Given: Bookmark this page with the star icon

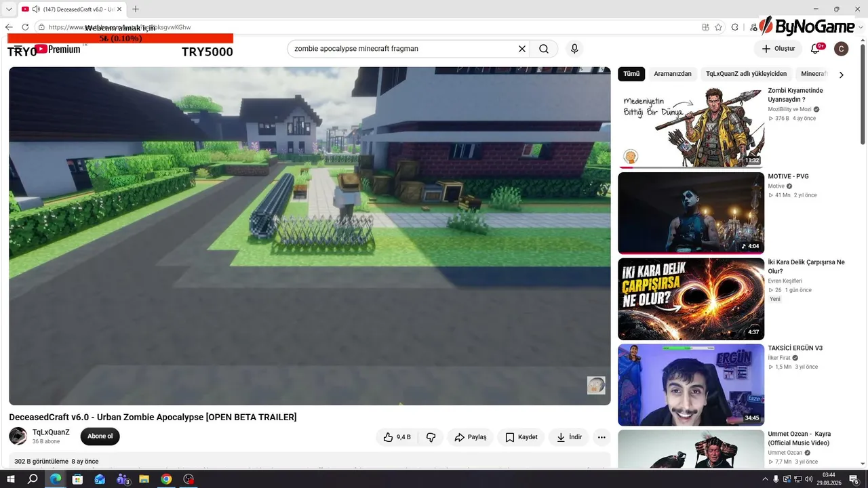Looking at the screenshot, I should click(x=719, y=27).
